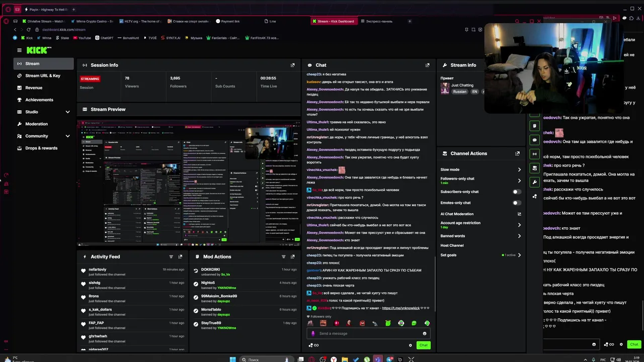Open AI Chat Moderation external link icon
The image size is (644, 362).
point(519,214)
